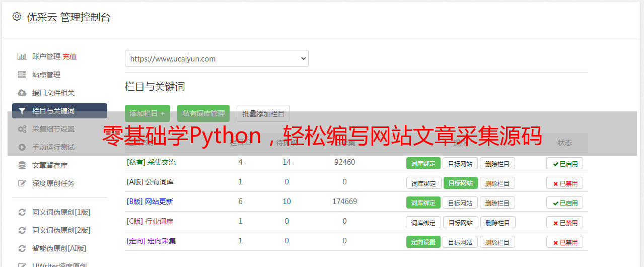Open the 智能伪原创[AI版] sidebar item
This screenshot has height=267, width=644.
tap(59, 248)
